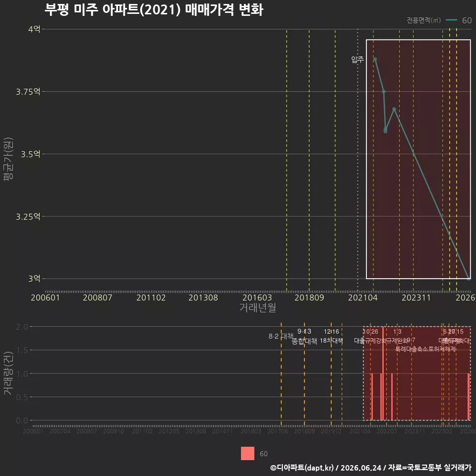Click the 2.0 volume axis label

(x=22, y=327)
